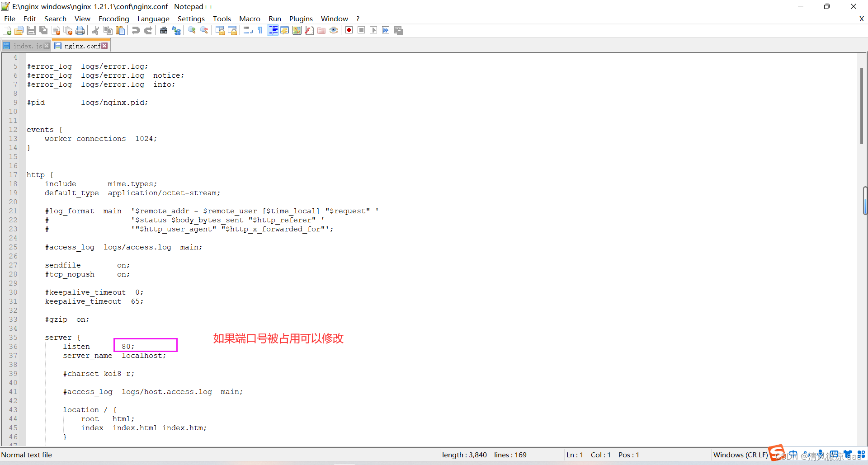
Task: Close the nginx.conf tab
Action: (x=105, y=46)
